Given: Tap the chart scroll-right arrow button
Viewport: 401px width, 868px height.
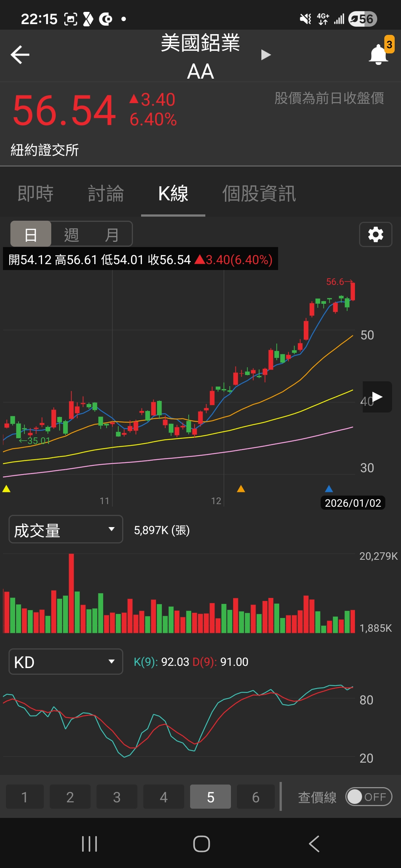Looking at the screenshot, I should (377, 397).
